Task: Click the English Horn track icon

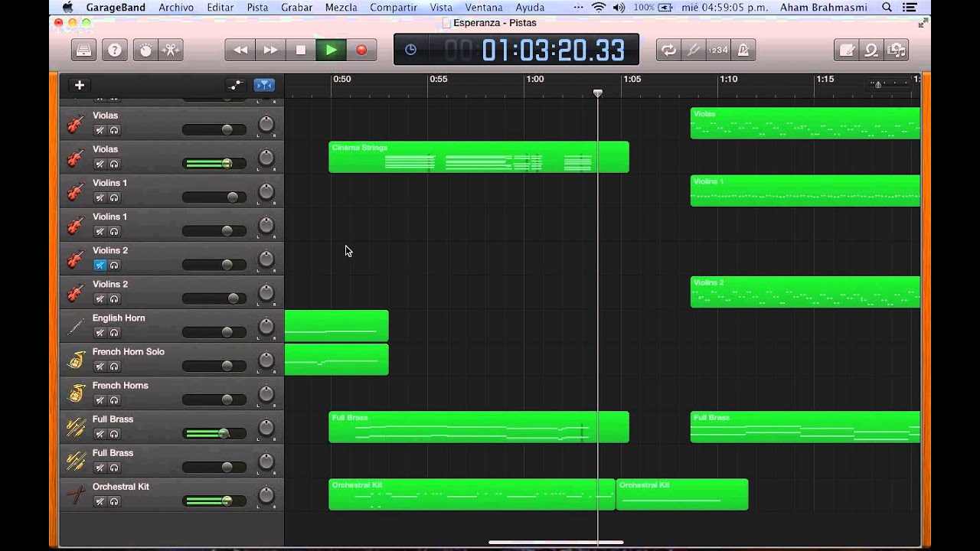Action: point(75,326)
